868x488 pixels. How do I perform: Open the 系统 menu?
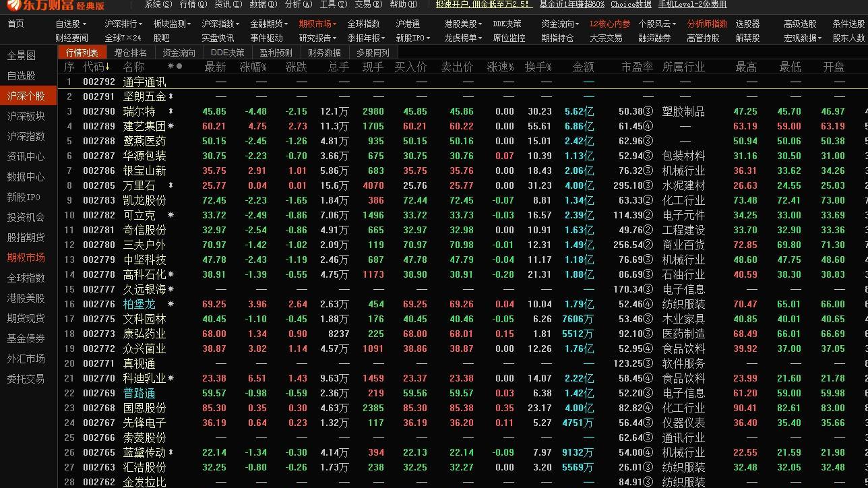(x=158, y=5)
